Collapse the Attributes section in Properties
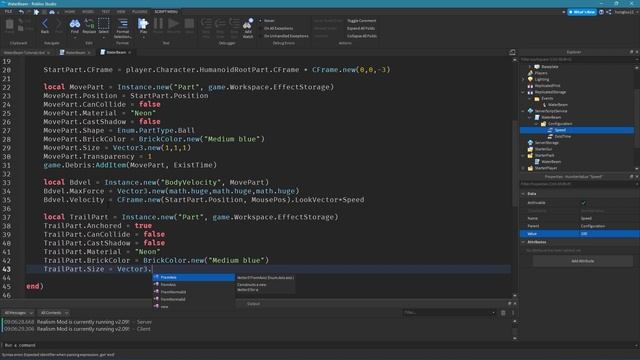This screenshot has width=640, height=360. tap(523, 242)
